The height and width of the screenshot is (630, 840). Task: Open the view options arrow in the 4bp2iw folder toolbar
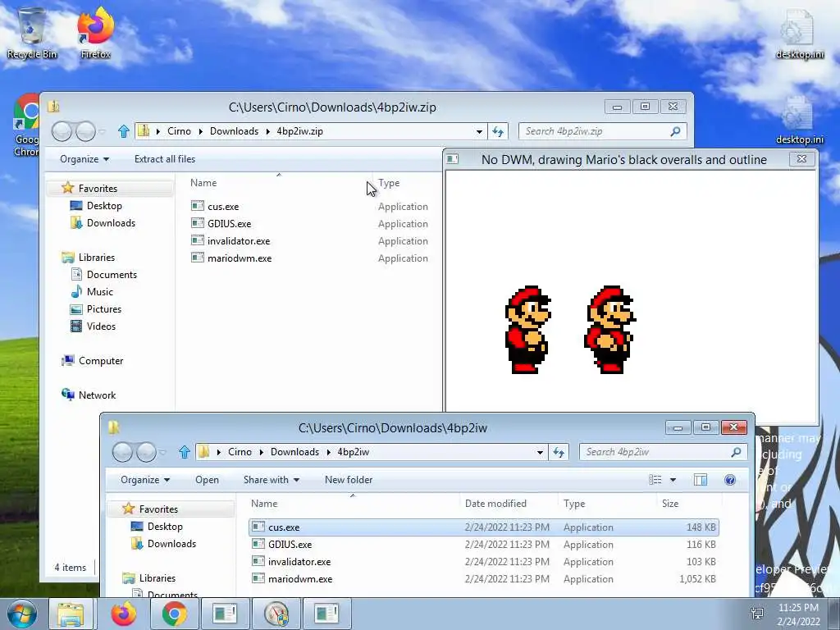(x=673, y=479)
